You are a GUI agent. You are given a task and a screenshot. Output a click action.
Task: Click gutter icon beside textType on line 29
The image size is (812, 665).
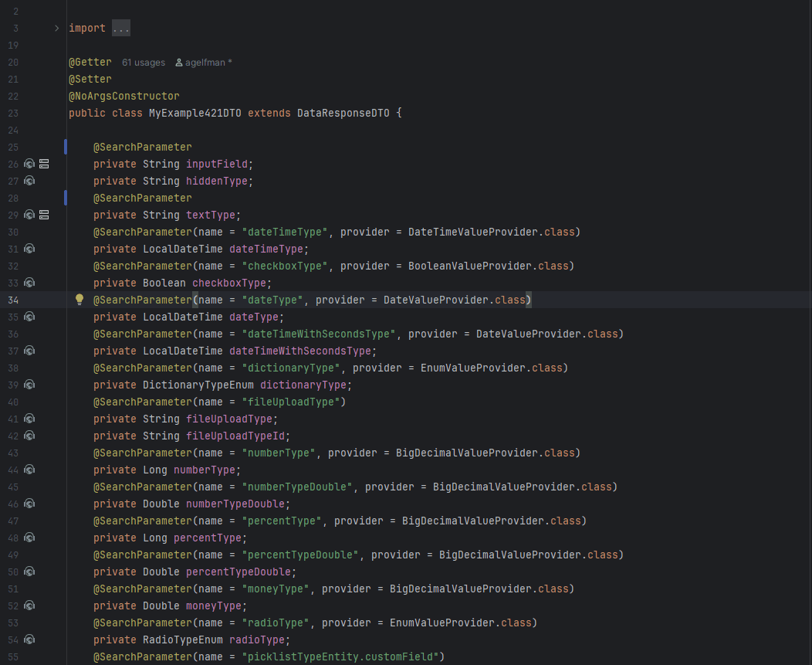click(29, 215)
